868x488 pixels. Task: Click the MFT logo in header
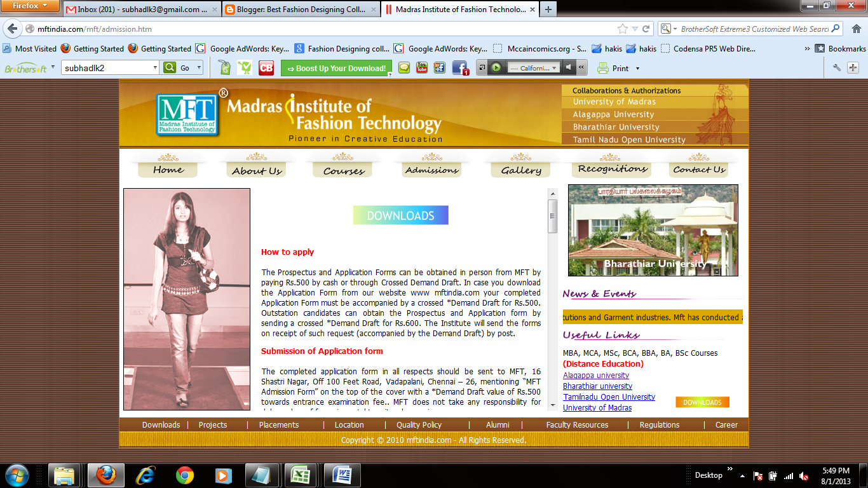tap(187, 115)
